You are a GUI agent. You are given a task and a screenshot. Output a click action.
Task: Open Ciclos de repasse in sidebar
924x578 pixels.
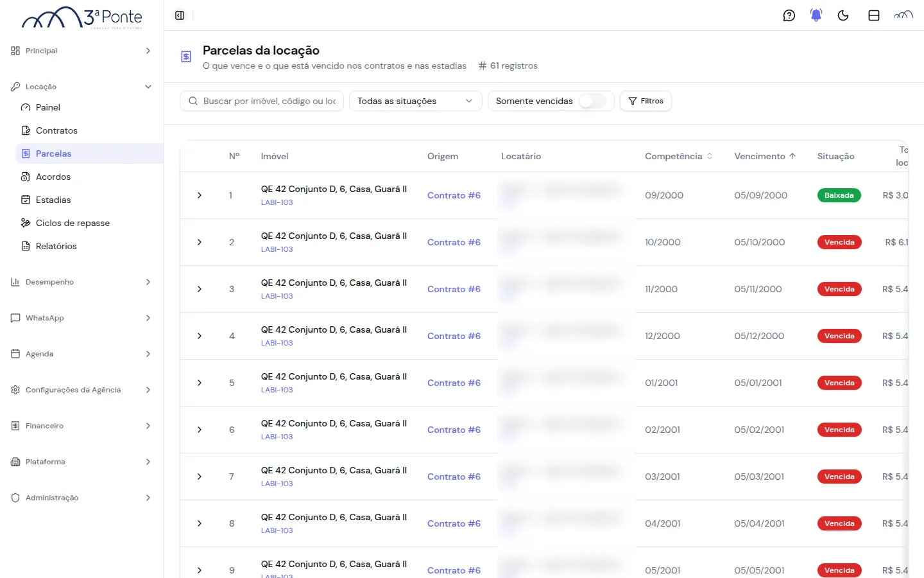(89, 223)
